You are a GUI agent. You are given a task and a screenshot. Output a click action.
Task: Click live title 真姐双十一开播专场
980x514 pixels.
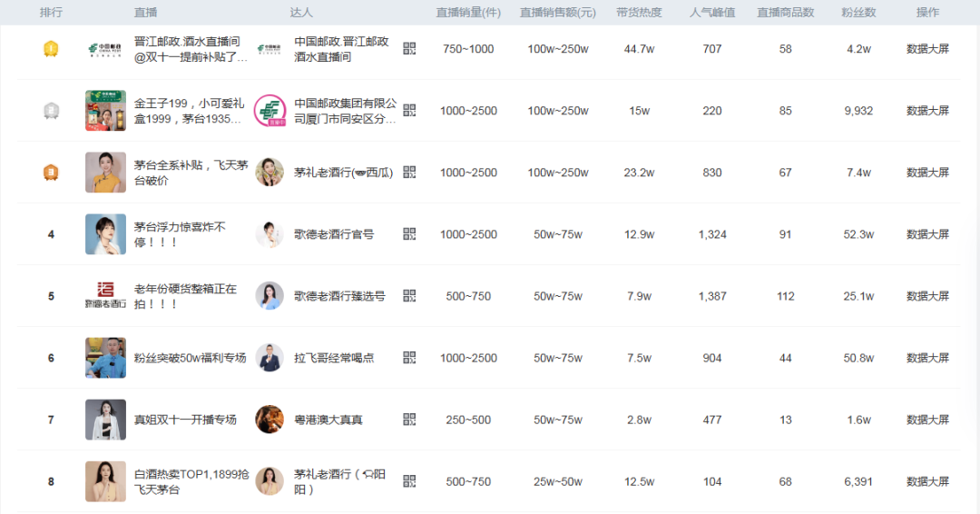pos(186,420)
